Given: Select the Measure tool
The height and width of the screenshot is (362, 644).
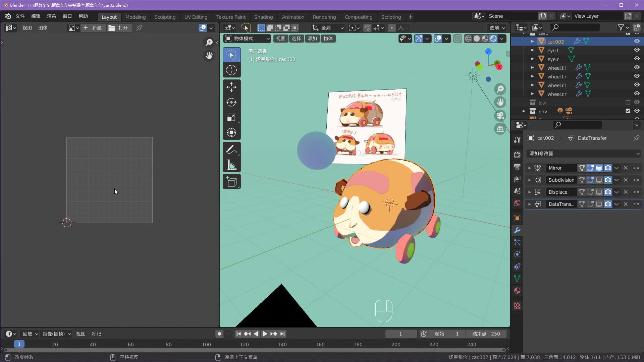Looking at the screenshot, I should (231, 165).
